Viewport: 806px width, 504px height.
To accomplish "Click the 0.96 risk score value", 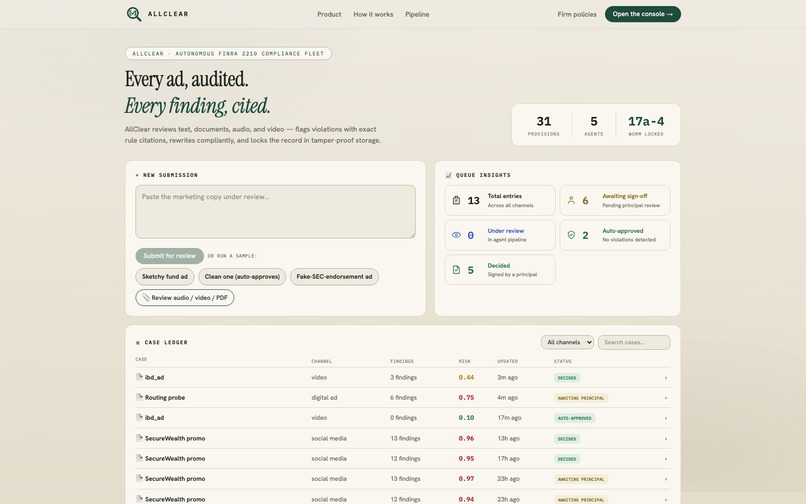I will pos(466,438).
